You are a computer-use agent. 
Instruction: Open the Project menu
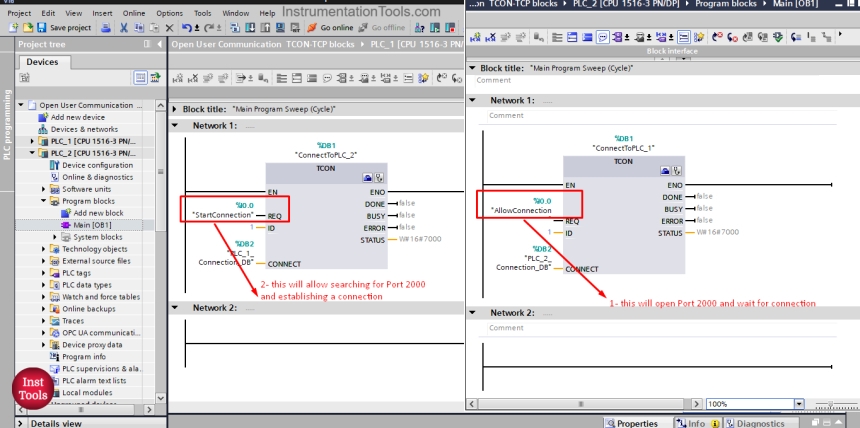pos(19,13)
